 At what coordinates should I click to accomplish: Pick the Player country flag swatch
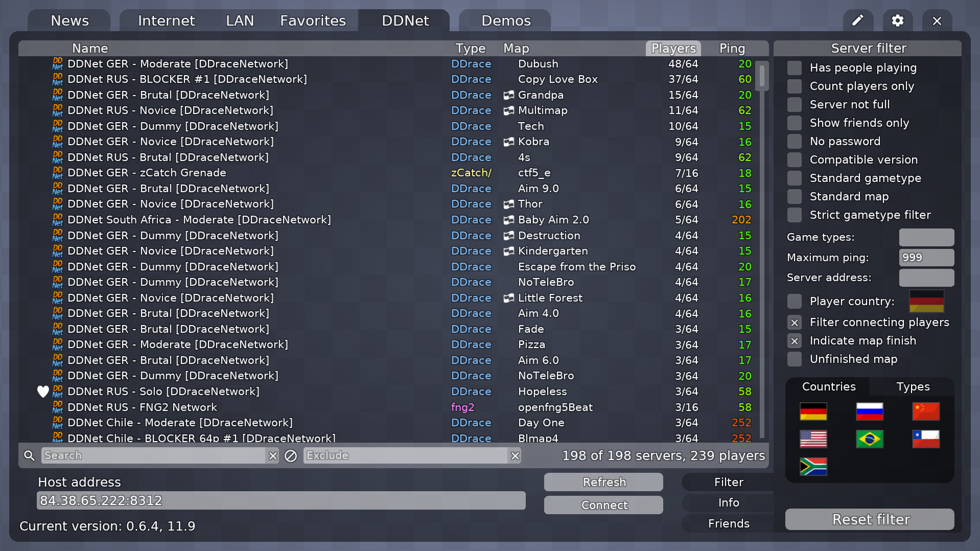point(926,301)
